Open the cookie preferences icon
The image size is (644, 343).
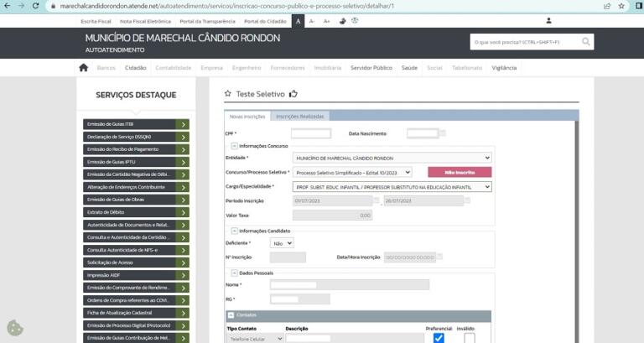[14, 328]
